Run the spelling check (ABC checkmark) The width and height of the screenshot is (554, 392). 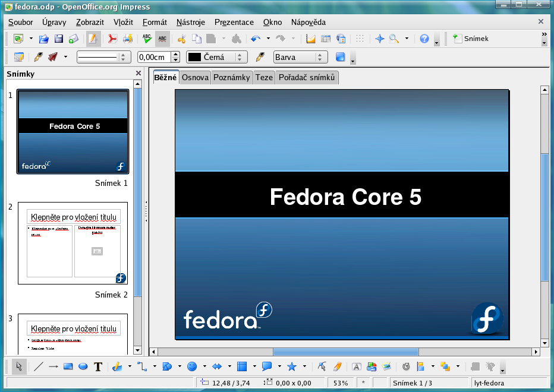tap(147, 39)
